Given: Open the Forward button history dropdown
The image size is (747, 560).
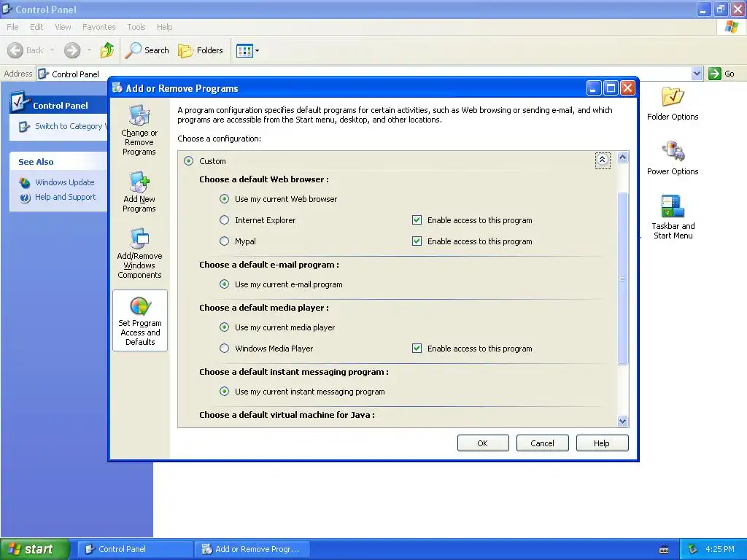Looking at the screenshot, I should (89, 50).
